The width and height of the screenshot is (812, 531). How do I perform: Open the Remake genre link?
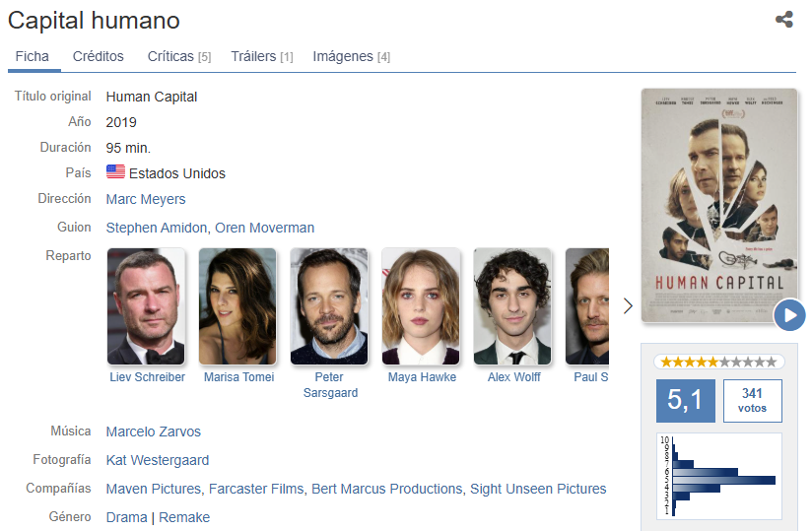[x=184, y=517]
